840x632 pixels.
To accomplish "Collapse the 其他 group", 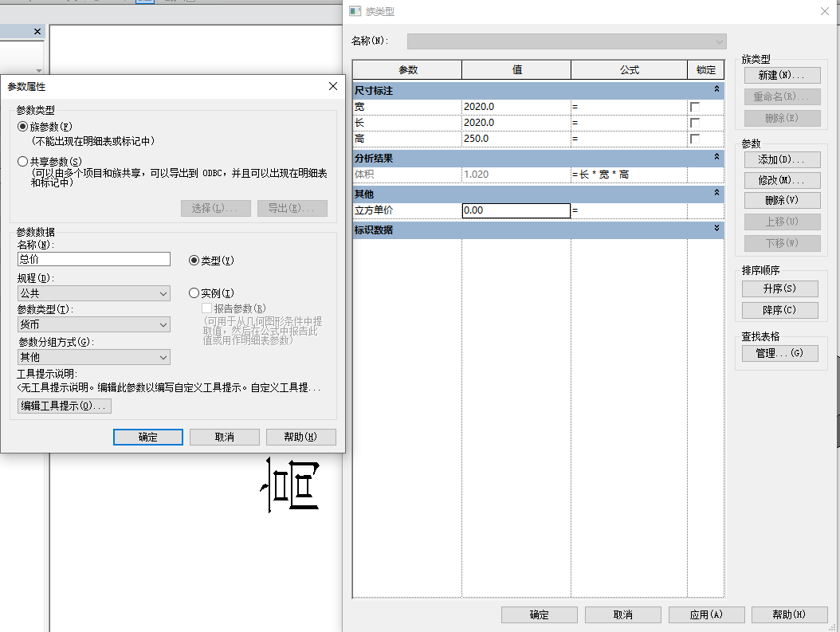I will (x=716, y=193).
